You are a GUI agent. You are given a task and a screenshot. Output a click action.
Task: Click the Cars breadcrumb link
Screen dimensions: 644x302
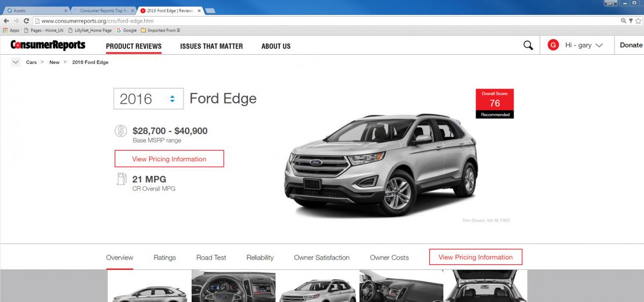(x=31, y=62)
